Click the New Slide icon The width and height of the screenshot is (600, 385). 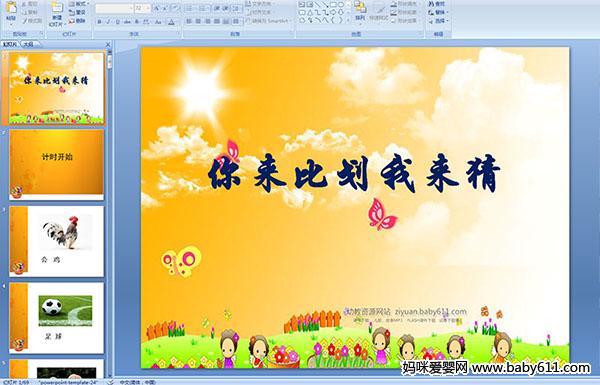pos(57,13)
